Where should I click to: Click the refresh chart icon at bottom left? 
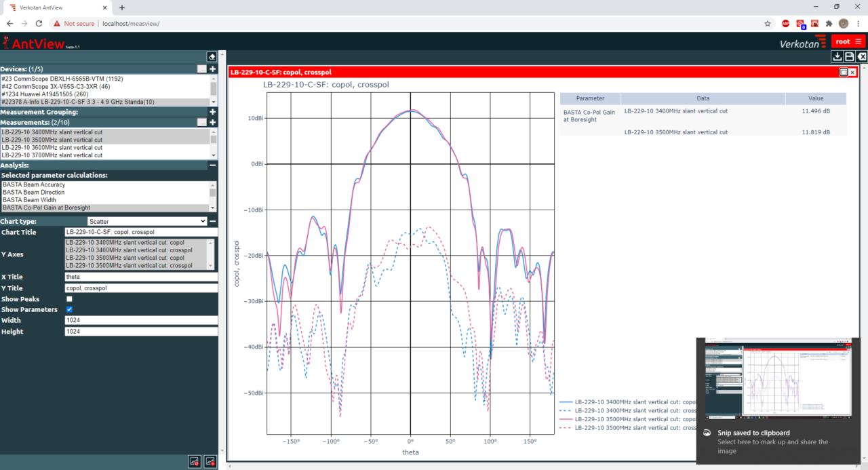tap(195, 461)
